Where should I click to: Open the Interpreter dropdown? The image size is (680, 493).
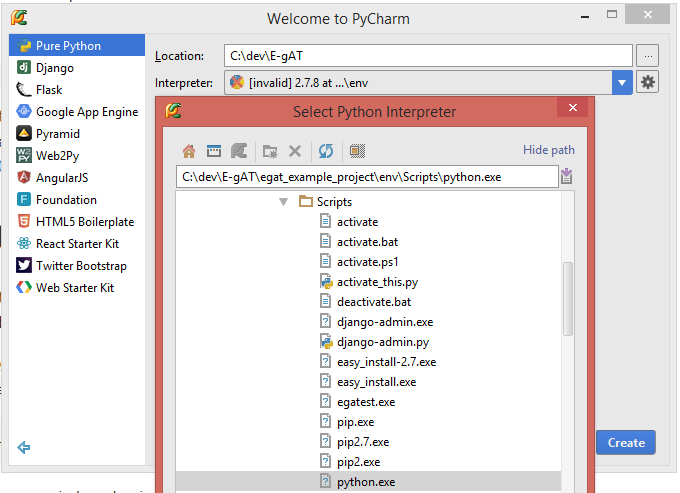coord(622,82)
